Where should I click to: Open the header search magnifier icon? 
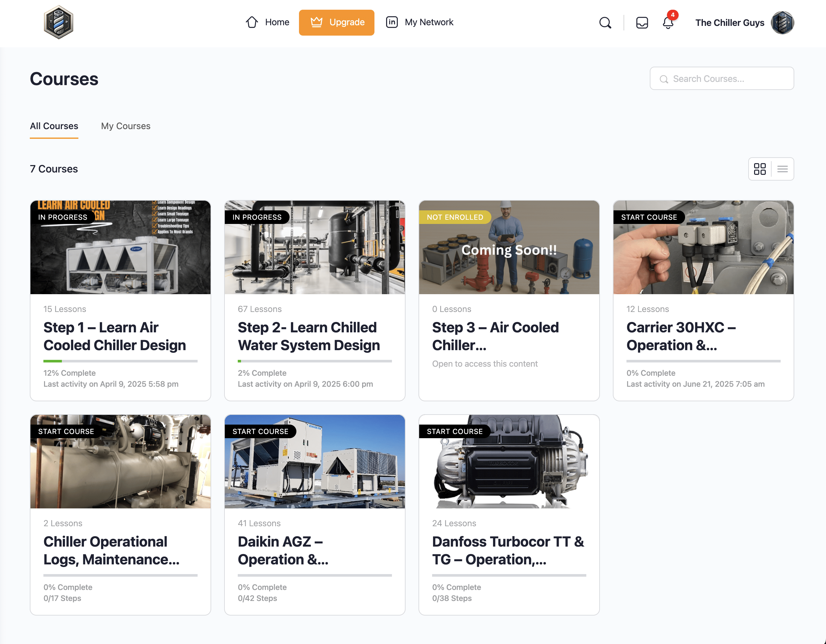tap(605, 23)
